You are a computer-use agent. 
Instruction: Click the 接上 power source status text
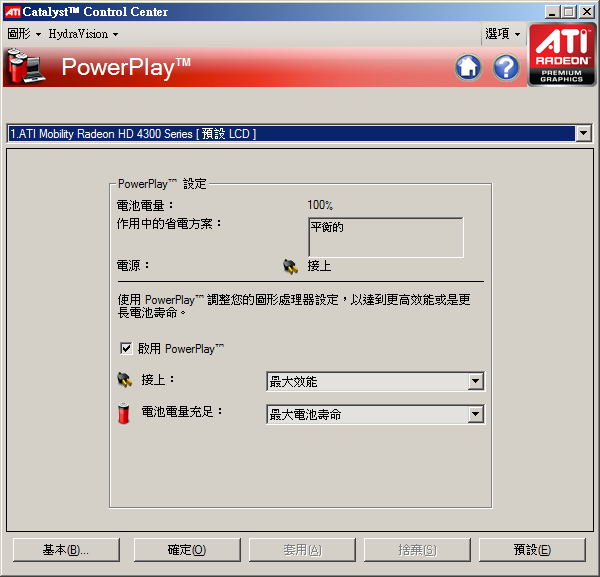319,266
